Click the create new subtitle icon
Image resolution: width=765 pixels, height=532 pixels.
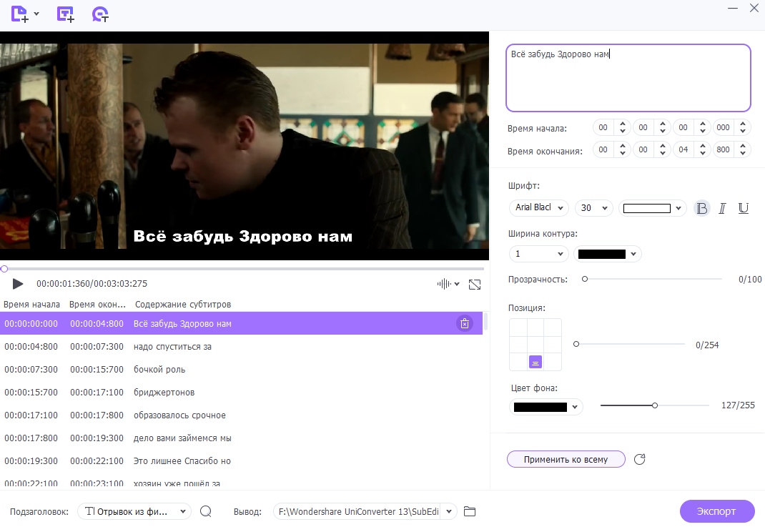[x=65, y=14]
